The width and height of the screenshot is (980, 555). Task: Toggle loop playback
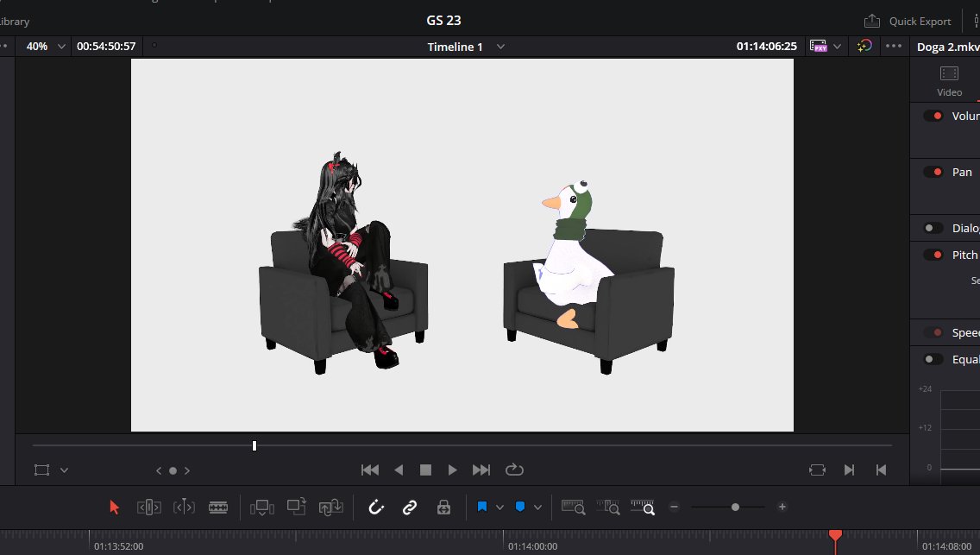(514, 470)
